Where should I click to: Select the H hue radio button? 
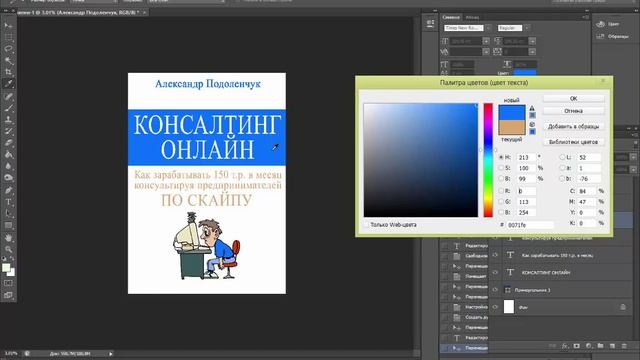click(501, 157)
